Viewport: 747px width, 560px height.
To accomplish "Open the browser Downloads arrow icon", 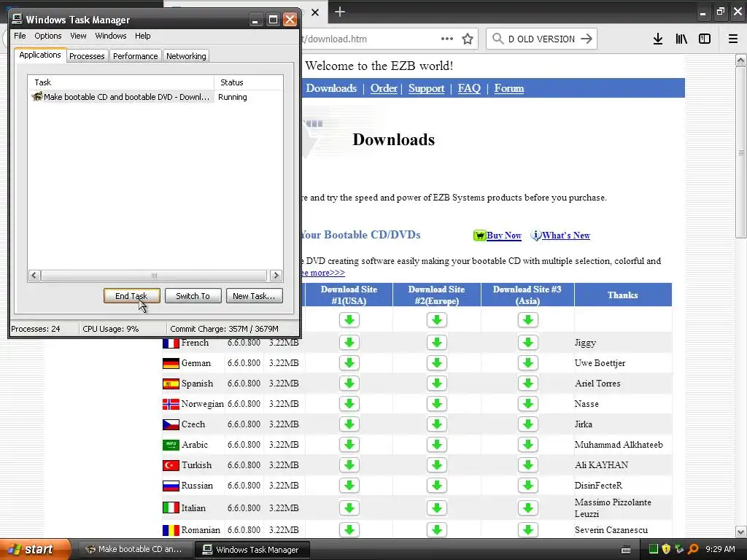I will (658, 39).
